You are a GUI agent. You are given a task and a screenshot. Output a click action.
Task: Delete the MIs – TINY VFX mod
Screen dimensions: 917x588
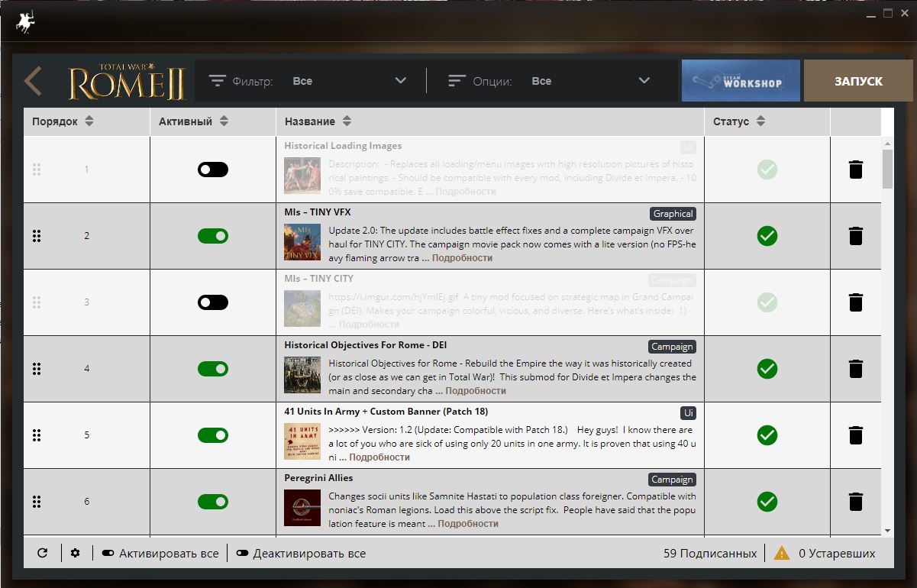pyautogui.click(x=856, y=235)
